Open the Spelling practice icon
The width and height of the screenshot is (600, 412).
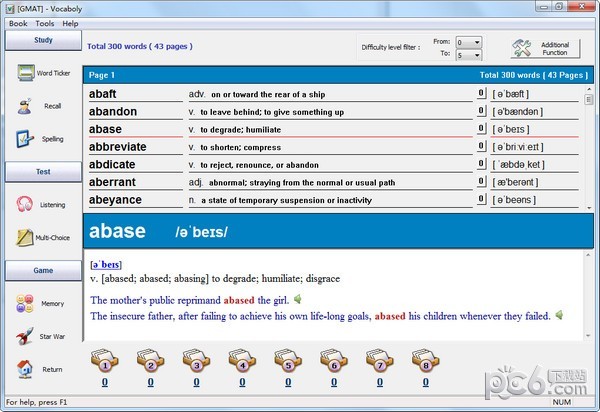(24, 139)
